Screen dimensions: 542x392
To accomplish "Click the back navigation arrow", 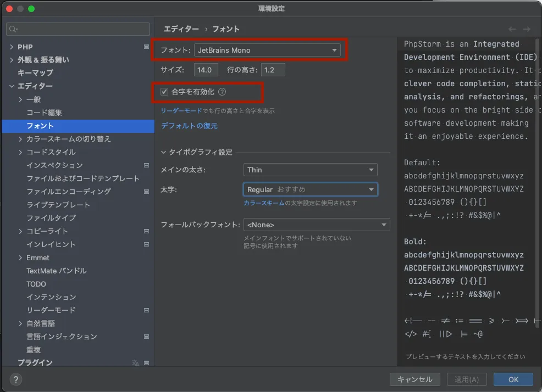I will (x=512, y=29).
